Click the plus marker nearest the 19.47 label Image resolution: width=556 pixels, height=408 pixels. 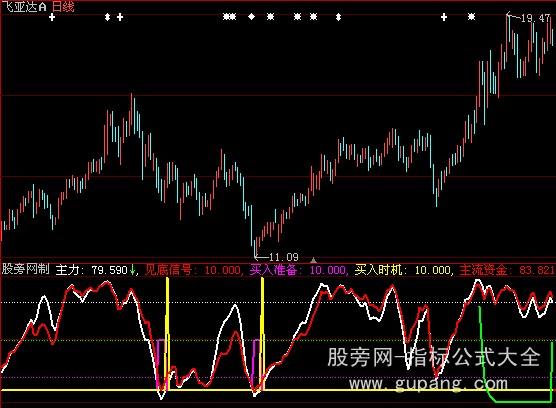pyautogui.click(x=444, y=17)
